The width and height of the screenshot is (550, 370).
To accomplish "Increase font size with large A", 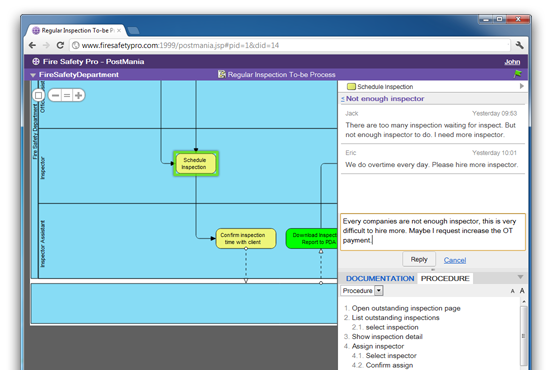I will click(x=522, y=291).
